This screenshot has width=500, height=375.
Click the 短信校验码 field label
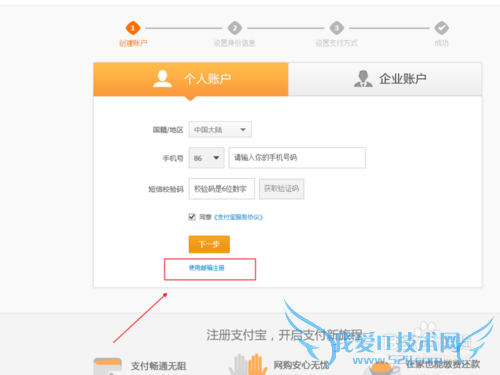pyautogui.click(x=166, y=189)
